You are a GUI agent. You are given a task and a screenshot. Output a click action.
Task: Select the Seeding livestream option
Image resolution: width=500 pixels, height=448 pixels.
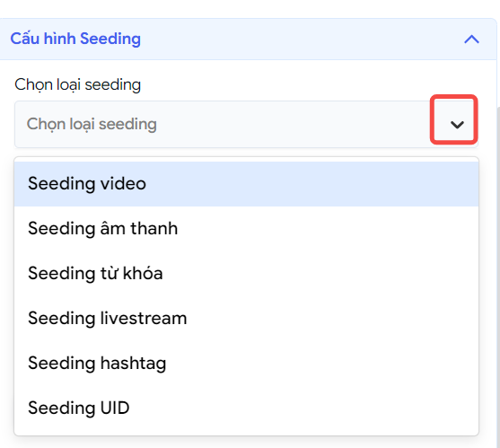point(246,318)
